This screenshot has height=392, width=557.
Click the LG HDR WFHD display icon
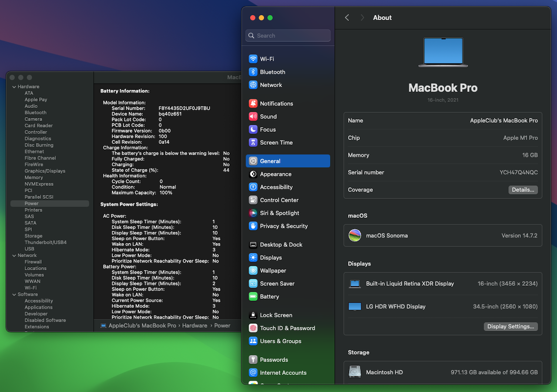355,307
